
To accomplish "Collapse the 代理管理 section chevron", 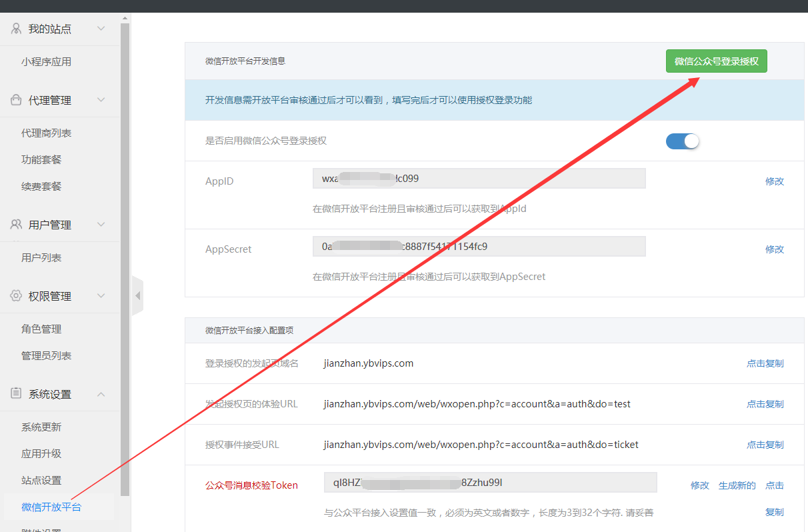I will coord(101,100).
